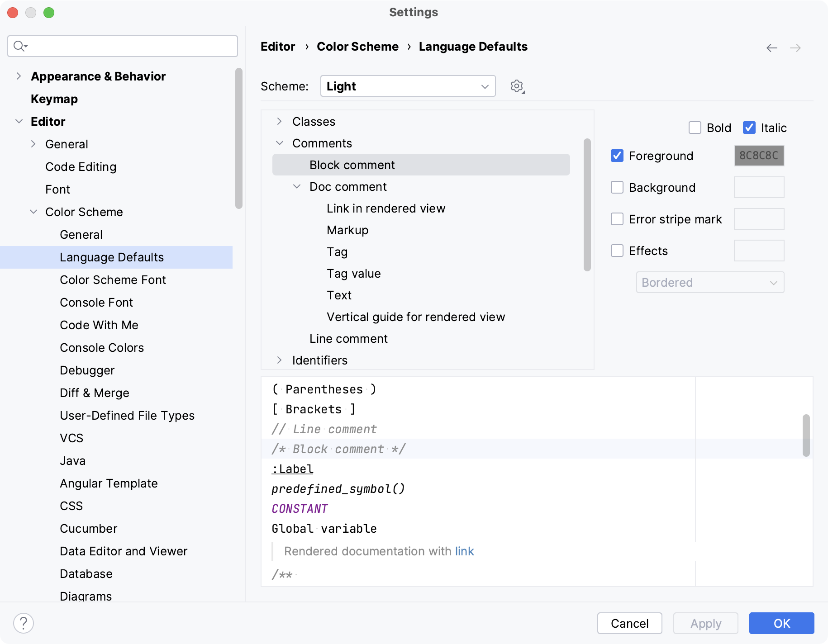Open the Scheme dropdown showing Light
The image size is (828, 644).
pos(407,86)
